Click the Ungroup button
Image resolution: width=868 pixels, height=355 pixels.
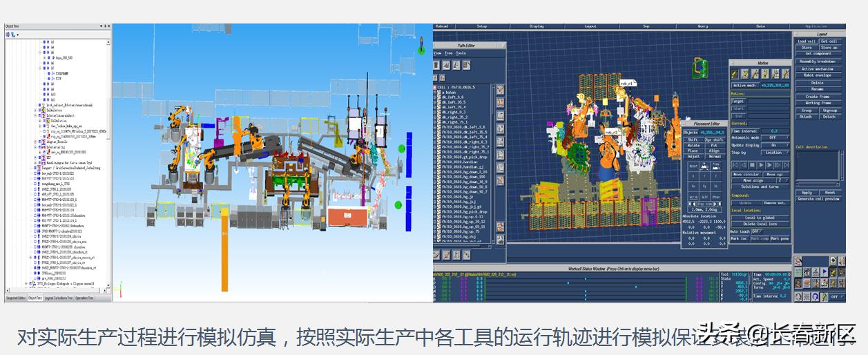(830, 111)
